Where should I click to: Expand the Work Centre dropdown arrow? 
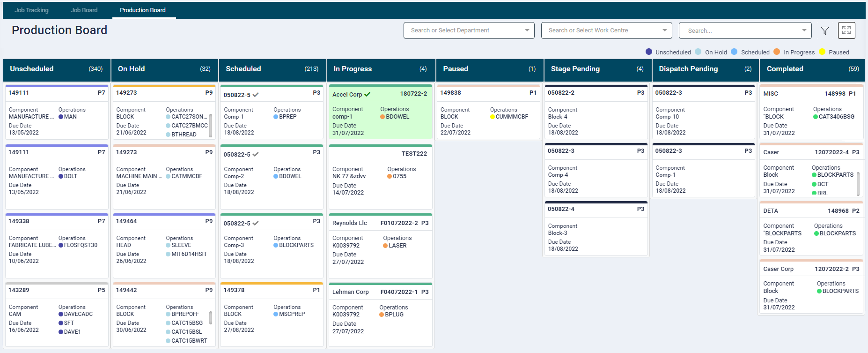pos(664,30)
